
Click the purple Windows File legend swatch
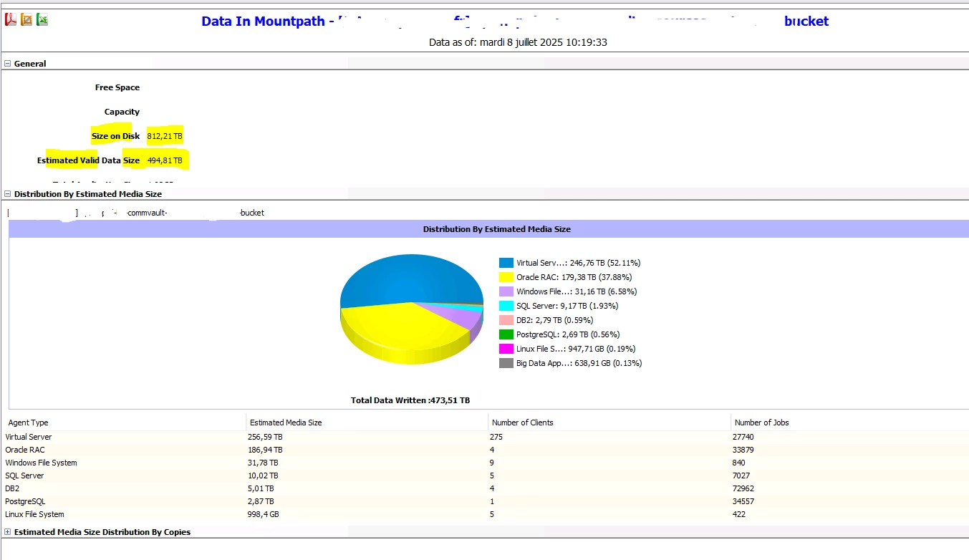506,291
